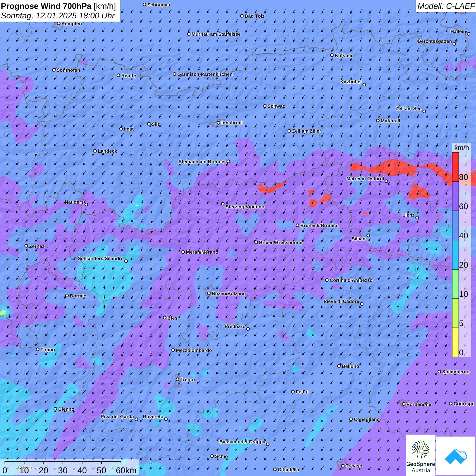Click the Sillian label

[358, 239]
